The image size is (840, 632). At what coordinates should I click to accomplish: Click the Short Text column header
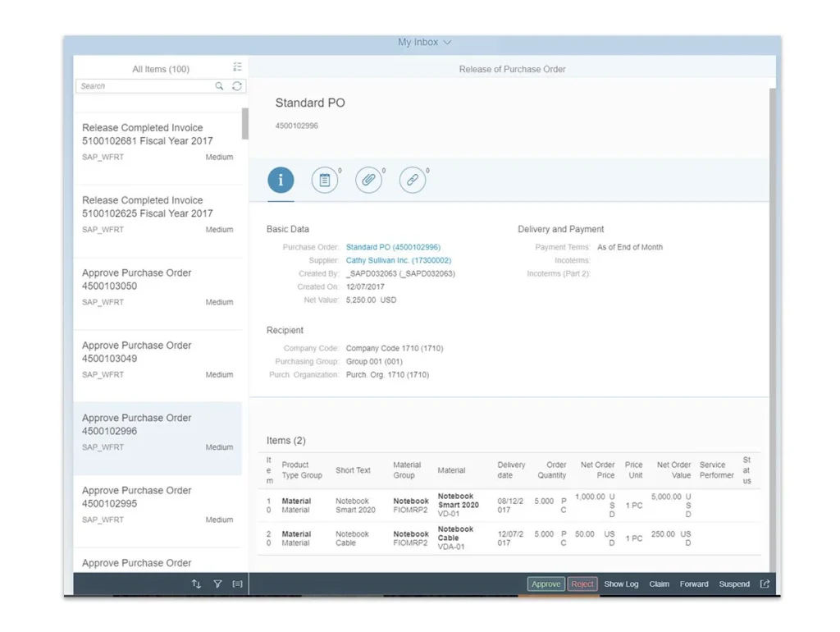(x=353, y=470)
